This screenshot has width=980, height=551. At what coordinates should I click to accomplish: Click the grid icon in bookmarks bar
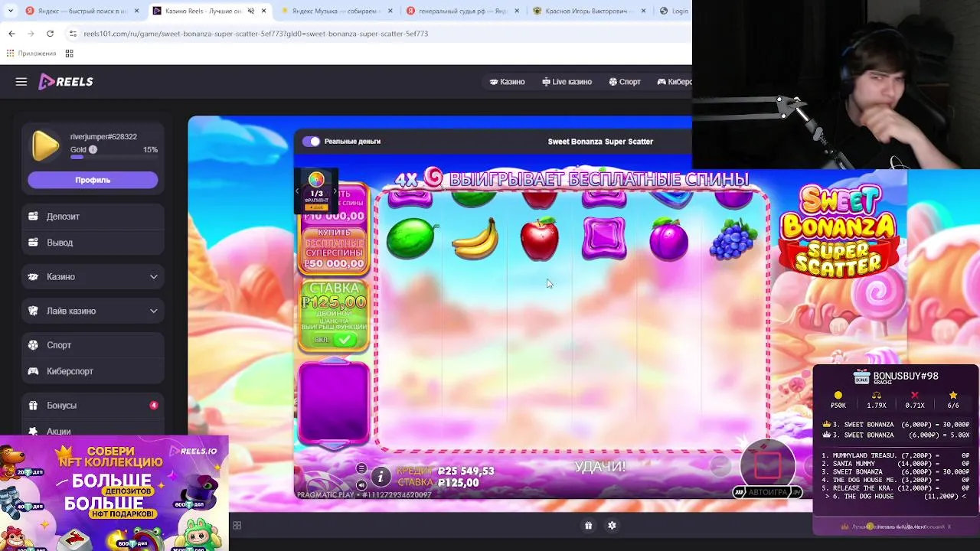click(69, 54)
